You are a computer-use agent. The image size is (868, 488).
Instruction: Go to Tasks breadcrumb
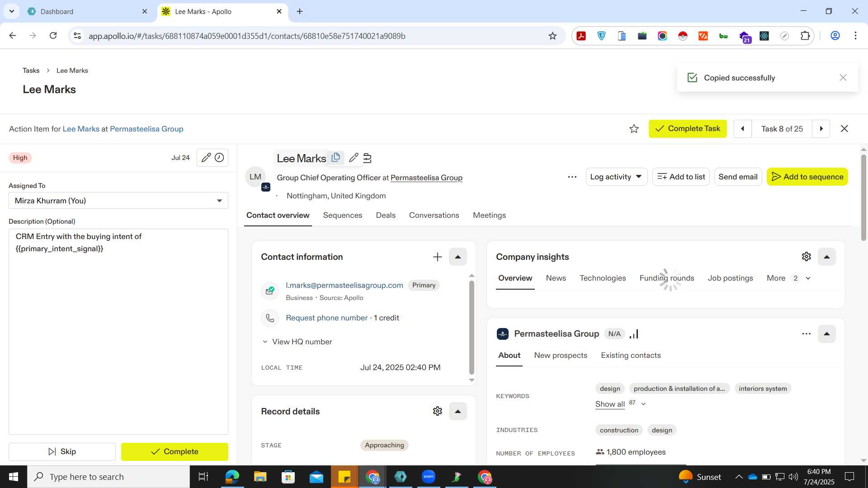[x=31, y=70]
